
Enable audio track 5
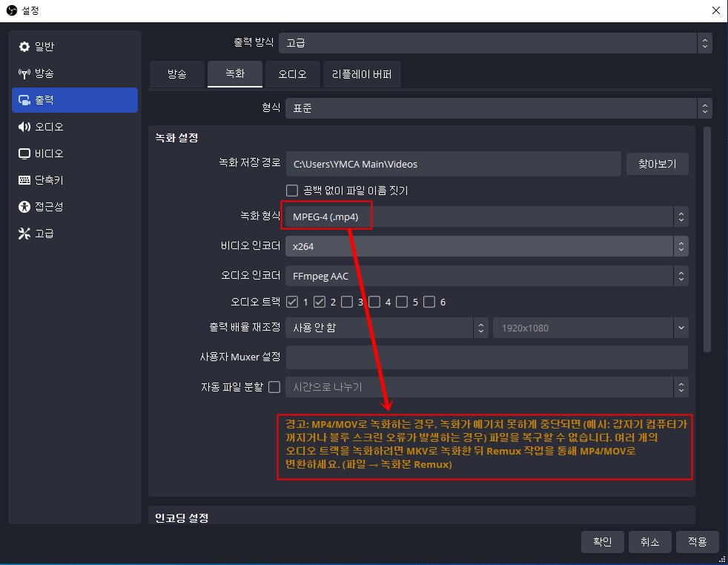[x=402, y=303]
